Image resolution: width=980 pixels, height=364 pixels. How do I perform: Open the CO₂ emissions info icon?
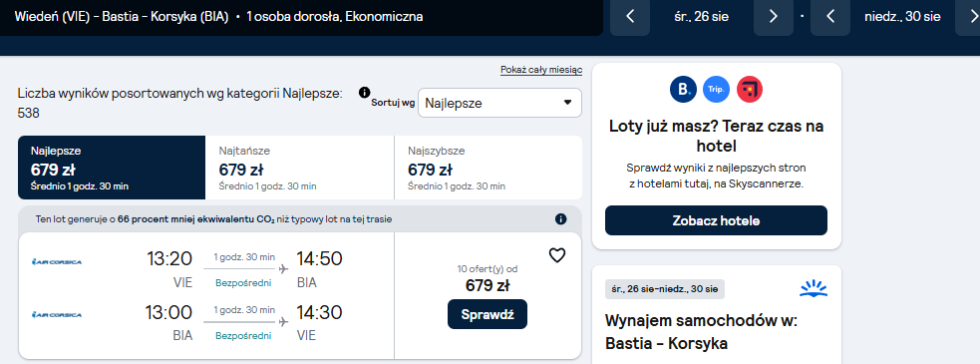560,219
